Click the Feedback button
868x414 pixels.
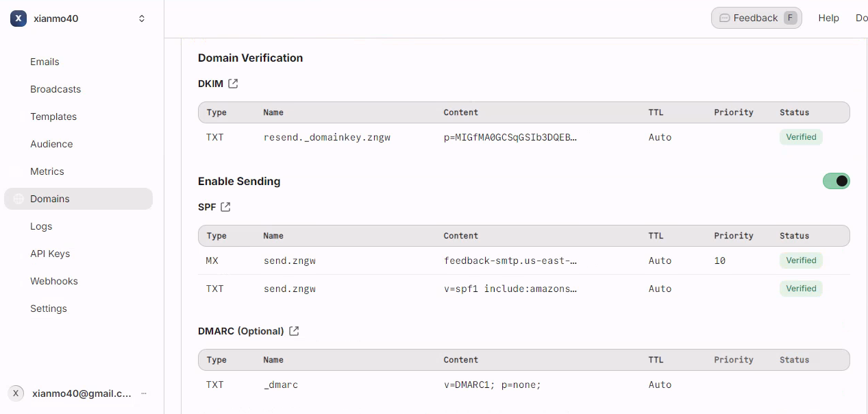coord(756,18)
